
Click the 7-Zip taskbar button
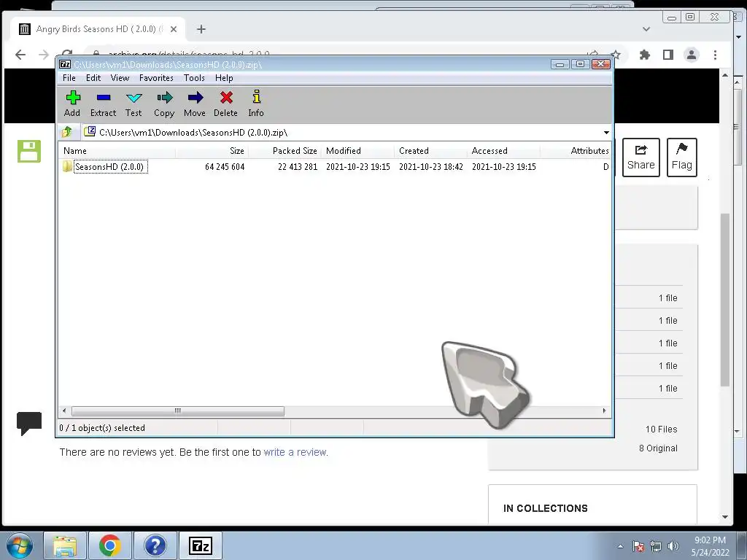coord(201,545)
